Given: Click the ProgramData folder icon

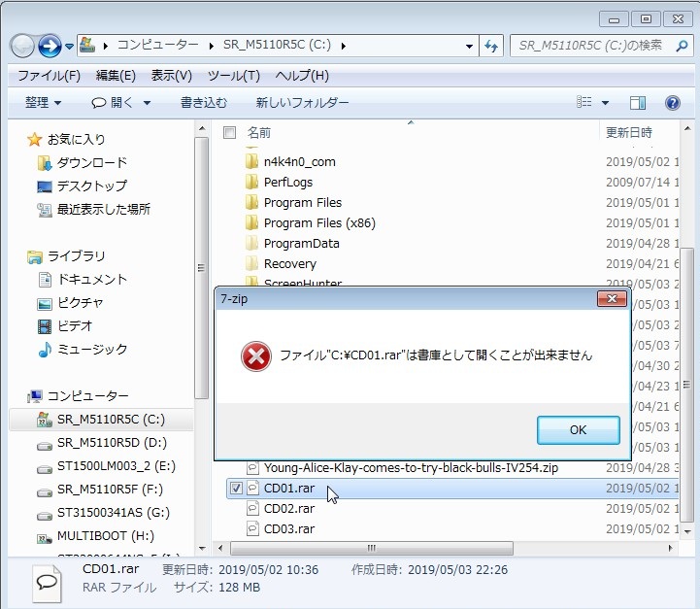Looking at the screenshot, I should click(x=251, y=244).
